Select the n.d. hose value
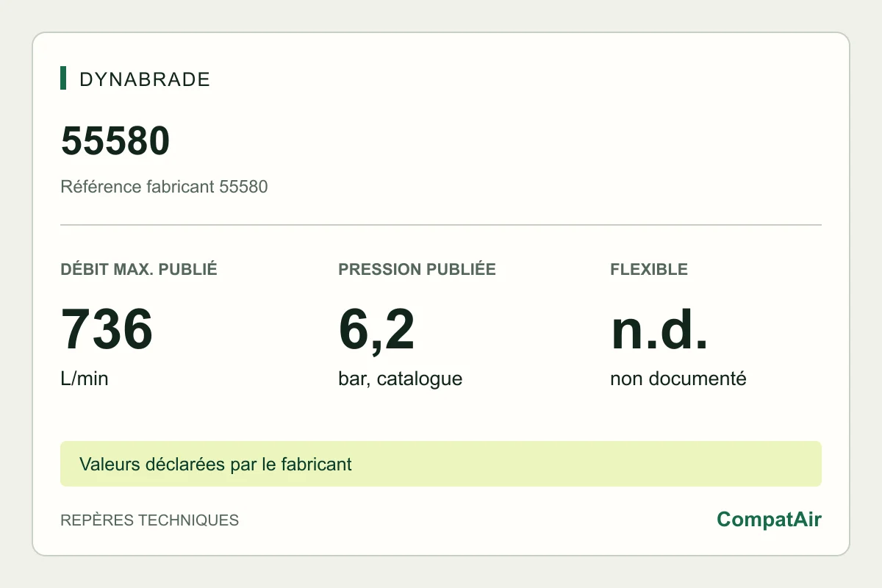Viewport: 882px width, 588px height. point(659,329)
